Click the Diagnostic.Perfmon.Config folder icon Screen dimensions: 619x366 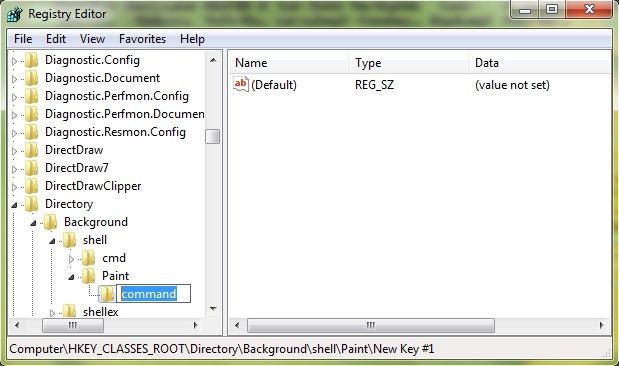point(32,96)
